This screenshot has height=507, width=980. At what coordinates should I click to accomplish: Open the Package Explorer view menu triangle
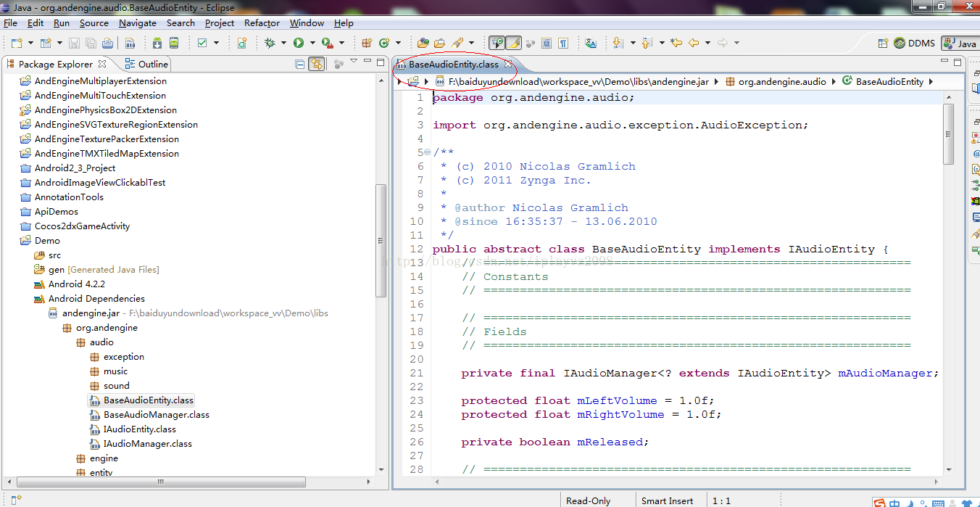click(354, 61)
